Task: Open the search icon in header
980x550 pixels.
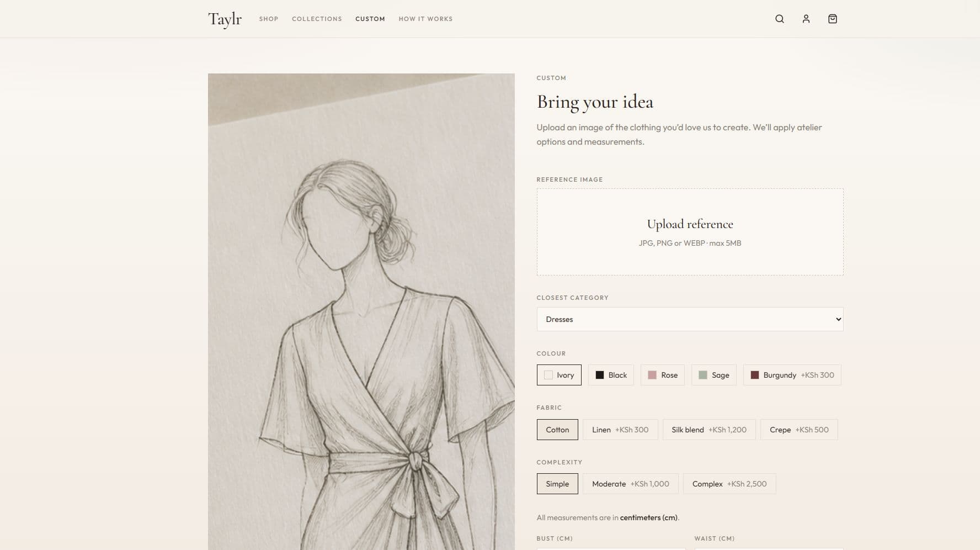Action: pos(780,19)
